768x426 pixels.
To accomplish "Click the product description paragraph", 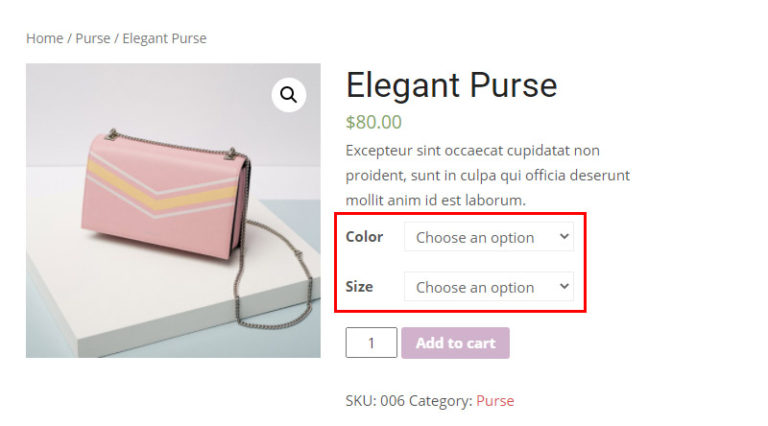I will click(x=487, y=175).
